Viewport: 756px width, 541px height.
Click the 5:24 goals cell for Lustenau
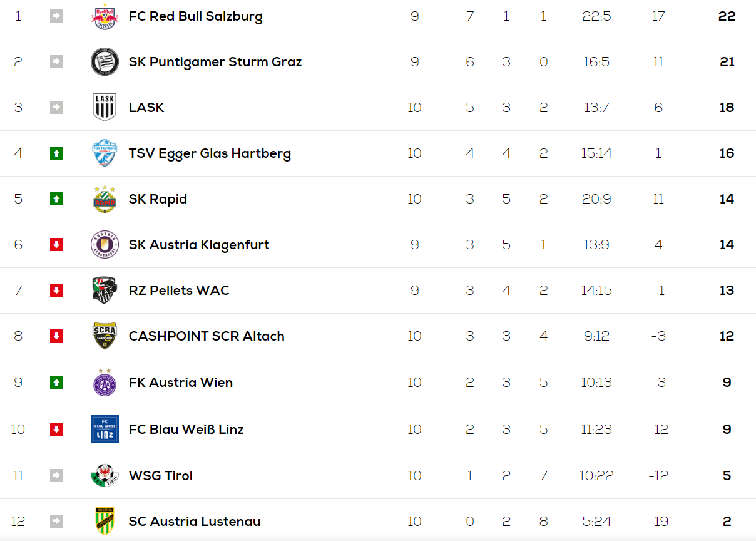(596, 522)
